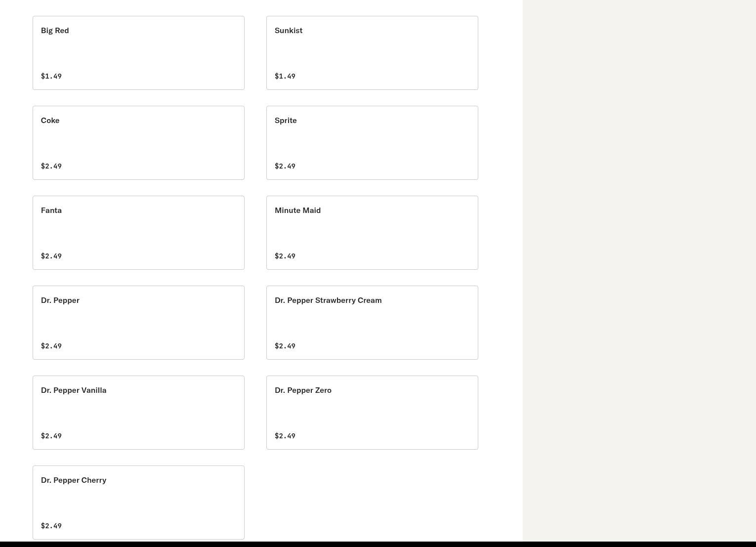Add the Sprite item card

tap(372, 143)
